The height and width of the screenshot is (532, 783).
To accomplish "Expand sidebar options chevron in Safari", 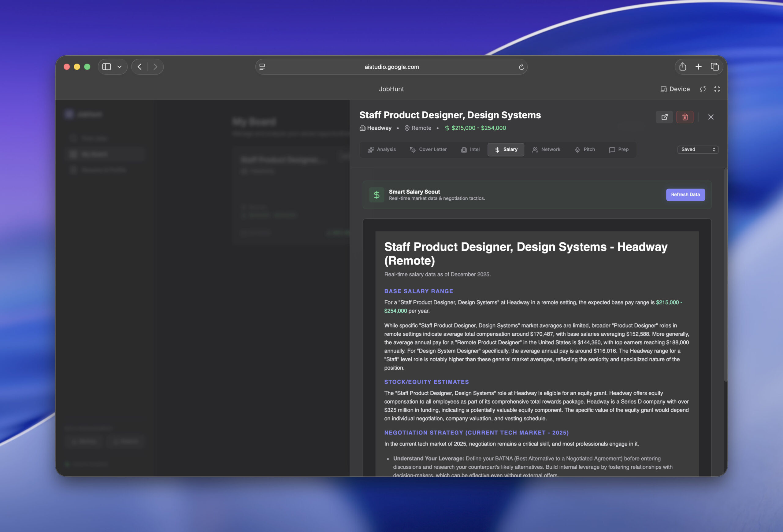I will 119,67.
